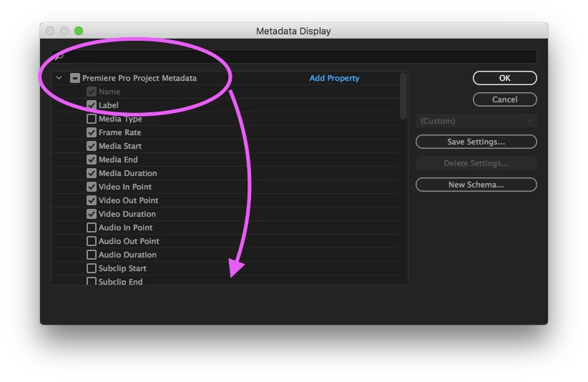Uncheck the Frame Rate checkbox
Screen dimensions: 588x382
92,132
